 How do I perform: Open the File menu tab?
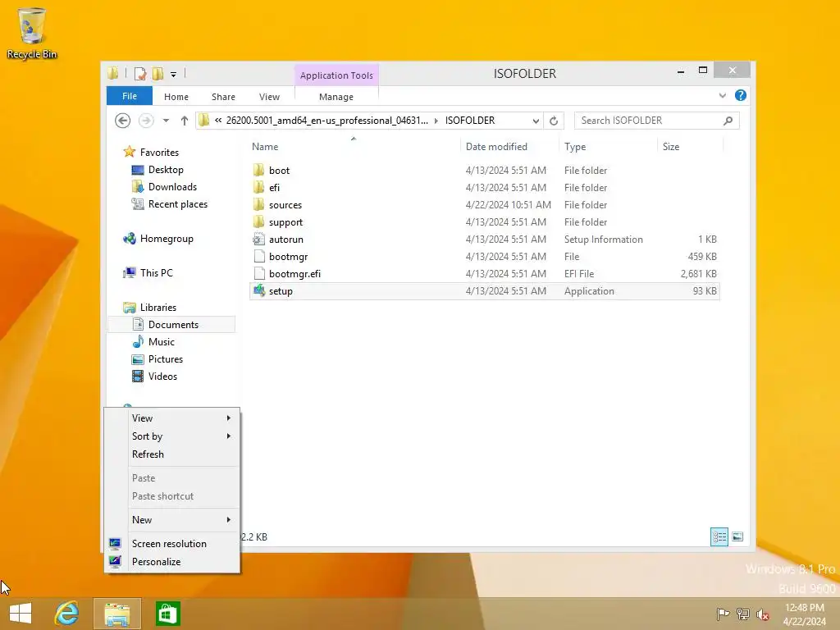pyautogui.click(x=130, y=96)
